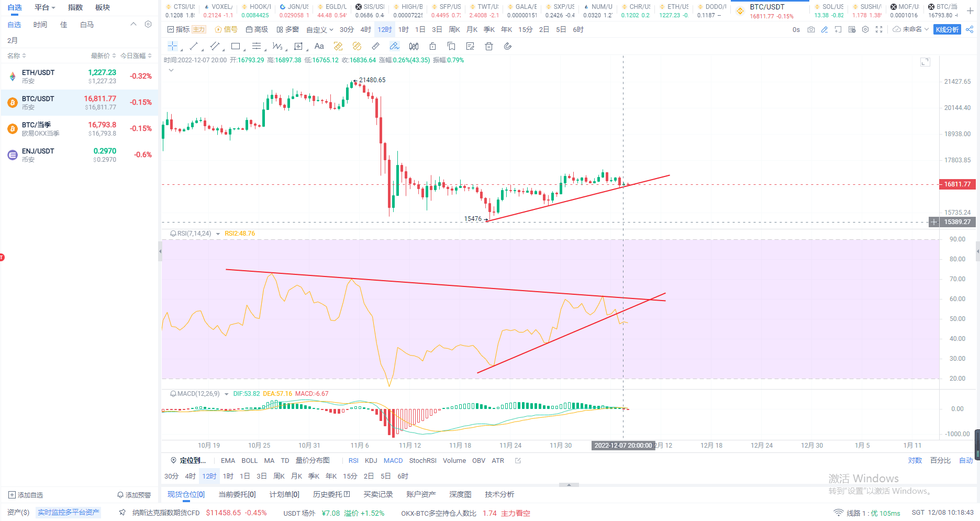980x521 pixels.
Task: Collapse the watchlist group chevron
Action: (x=133, y=24)
